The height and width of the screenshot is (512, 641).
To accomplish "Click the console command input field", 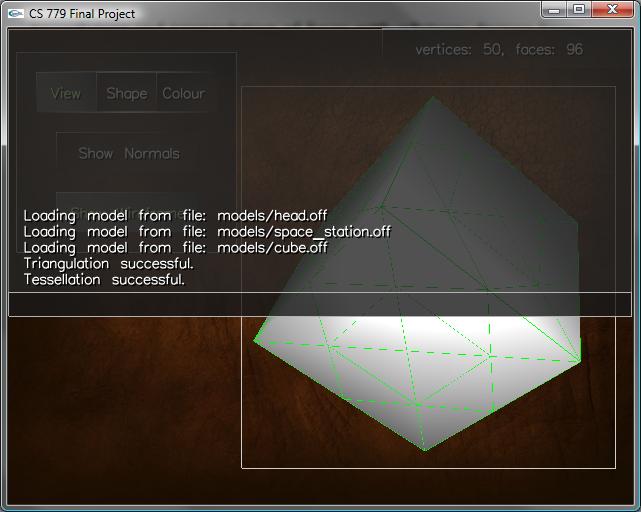I will coord(320,304).
